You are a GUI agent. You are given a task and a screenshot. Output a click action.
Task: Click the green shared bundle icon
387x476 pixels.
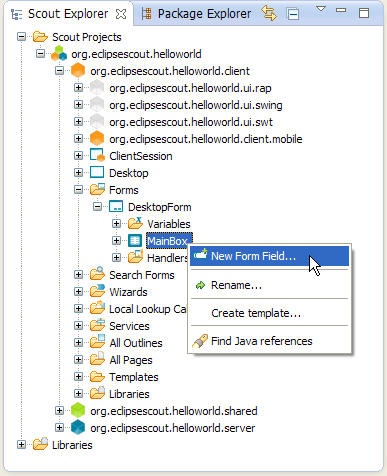78,410
